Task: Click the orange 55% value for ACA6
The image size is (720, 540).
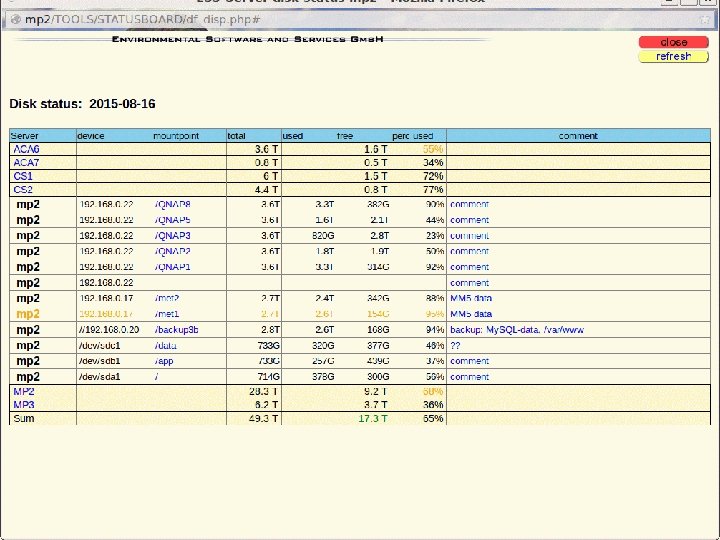Action: [x=433, y=149]
